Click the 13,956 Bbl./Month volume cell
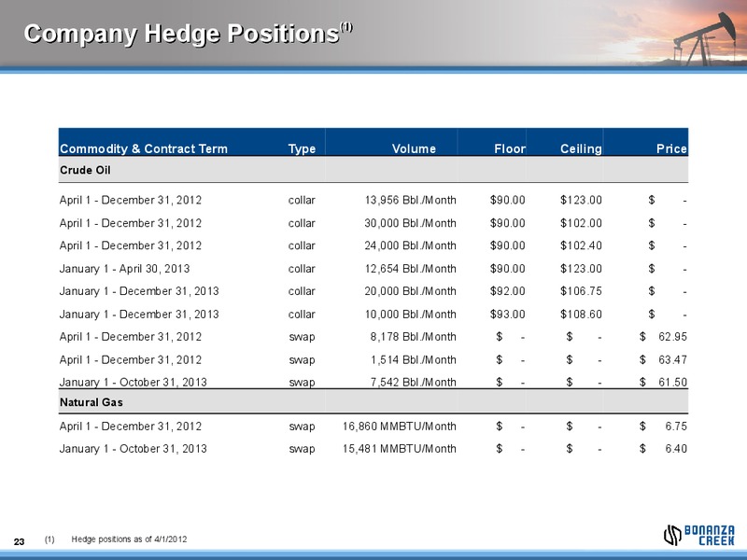The image size is (747, 560). click(x=410, y=200)
